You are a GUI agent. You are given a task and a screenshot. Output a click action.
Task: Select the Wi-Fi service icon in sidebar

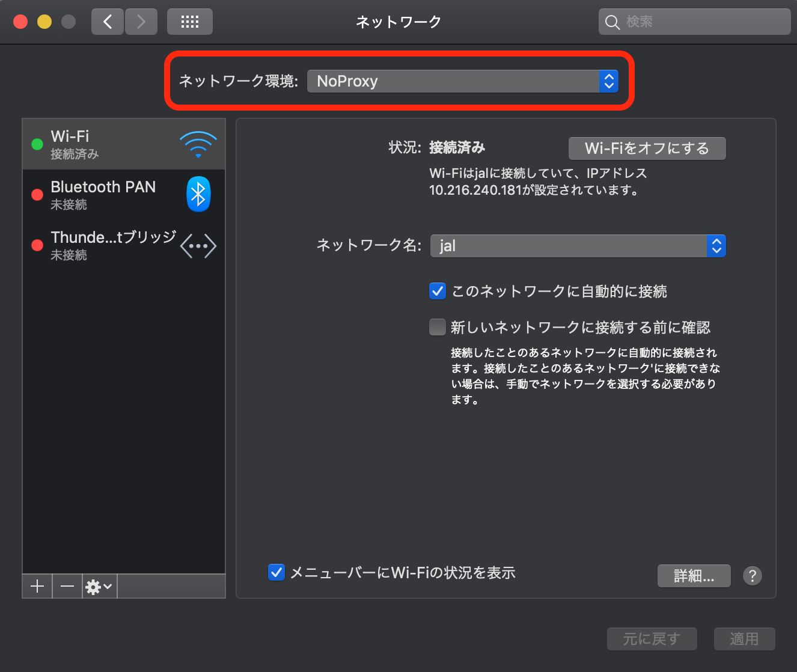[198, 144]
